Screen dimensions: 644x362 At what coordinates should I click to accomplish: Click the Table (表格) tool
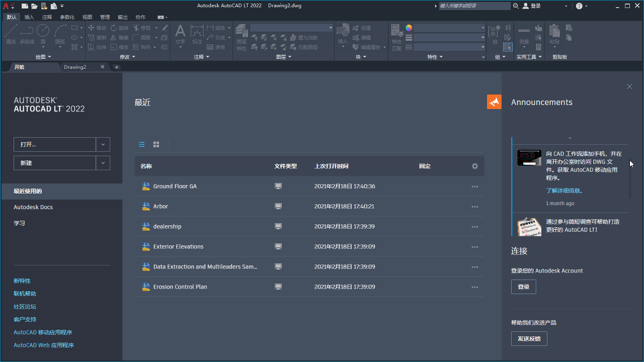(216, 47)
